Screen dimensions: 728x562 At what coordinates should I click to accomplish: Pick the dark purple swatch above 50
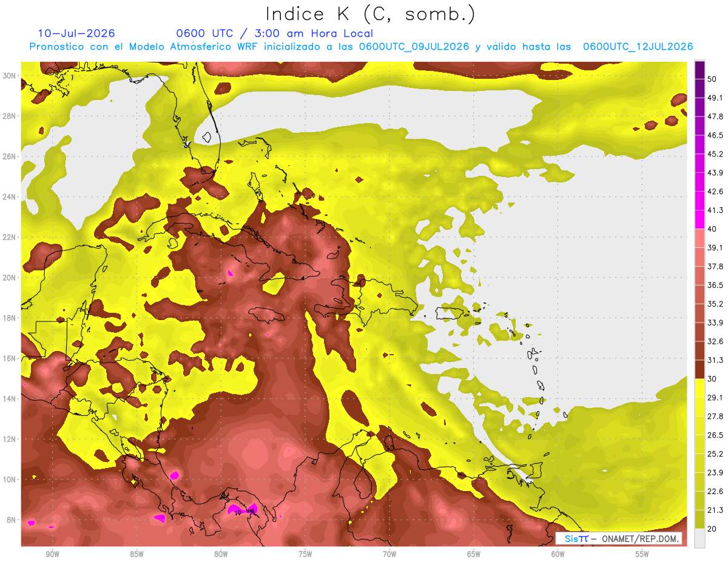point(700,70)
